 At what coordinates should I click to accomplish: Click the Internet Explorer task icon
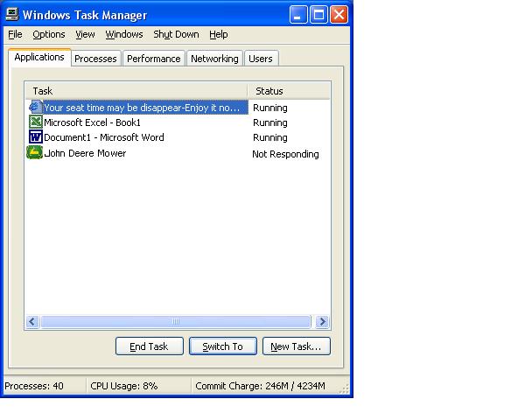pos(35,107)
